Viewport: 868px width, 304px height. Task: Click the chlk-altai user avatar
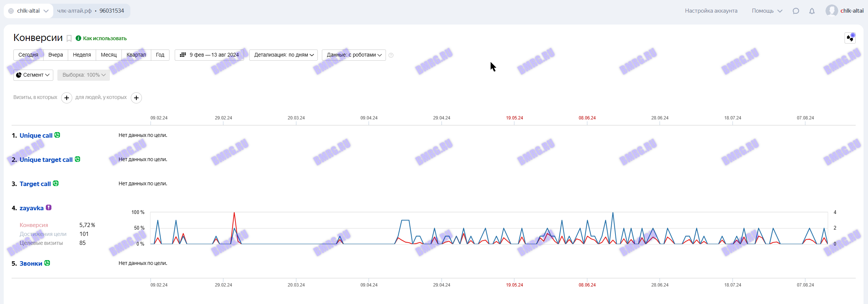[831, 11]
